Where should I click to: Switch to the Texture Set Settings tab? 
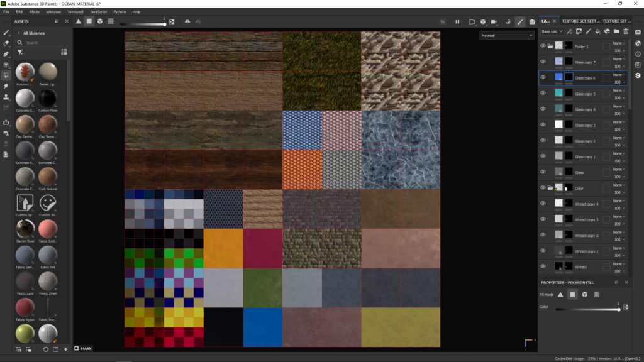(580, 21)
